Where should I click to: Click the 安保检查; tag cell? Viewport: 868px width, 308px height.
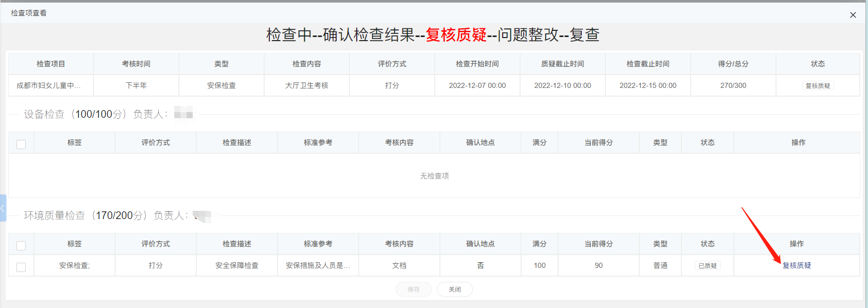[x=75, y=265]
